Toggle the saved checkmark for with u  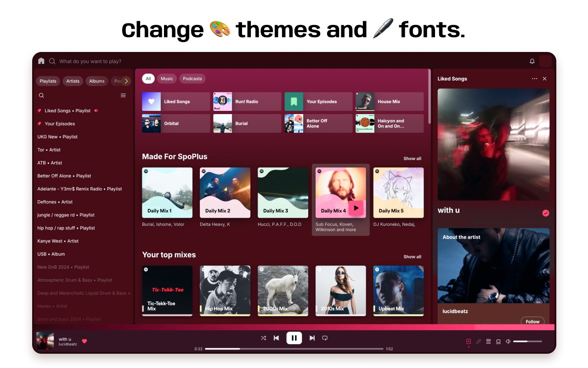[546, 213]
